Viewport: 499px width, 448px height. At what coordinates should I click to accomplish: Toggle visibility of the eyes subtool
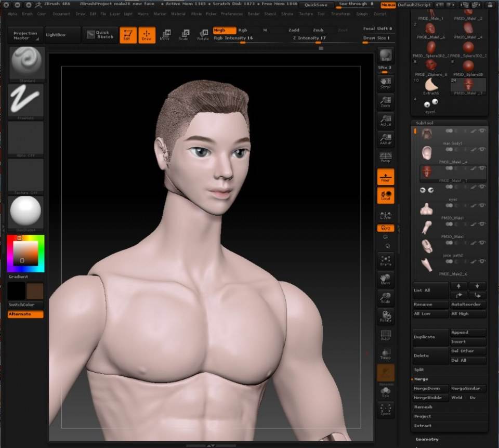(x=482, y=187)
